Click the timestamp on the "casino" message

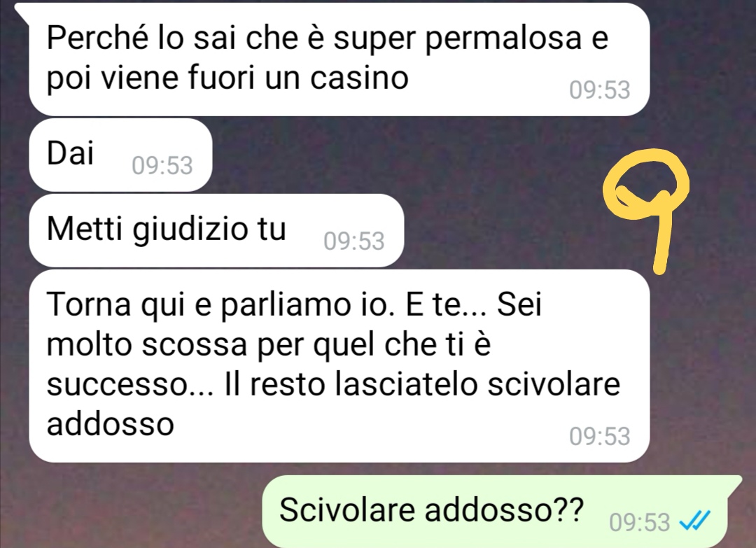(599, 90)
